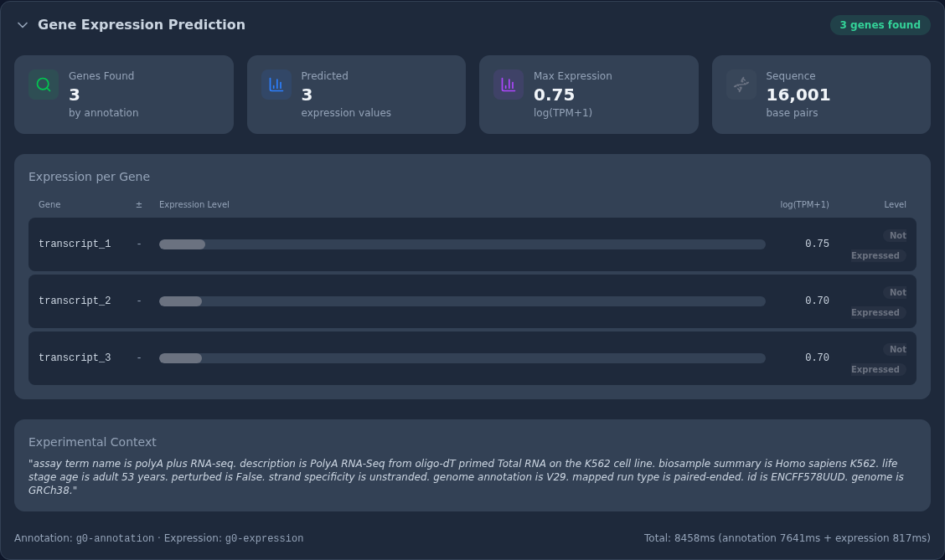This screenshot has height=560, width=945.
Task: Click the Not Expressed badge for transcript_3
Action: point(878,359)
